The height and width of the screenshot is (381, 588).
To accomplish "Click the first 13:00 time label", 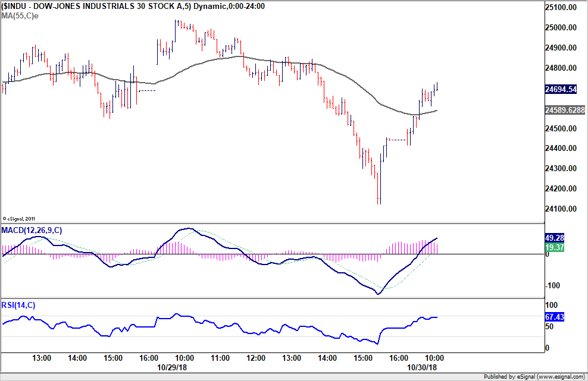I will pos(42,358).
